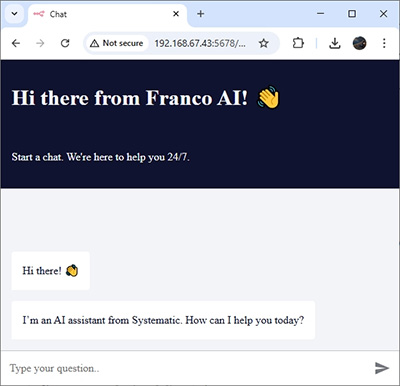Open the Extensions puzzle icon
This screenshot has height=386, width=400.
tap(298, 43)
